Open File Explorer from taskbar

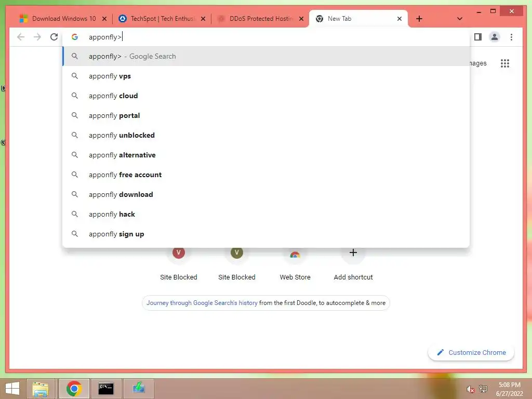[41, 389]
